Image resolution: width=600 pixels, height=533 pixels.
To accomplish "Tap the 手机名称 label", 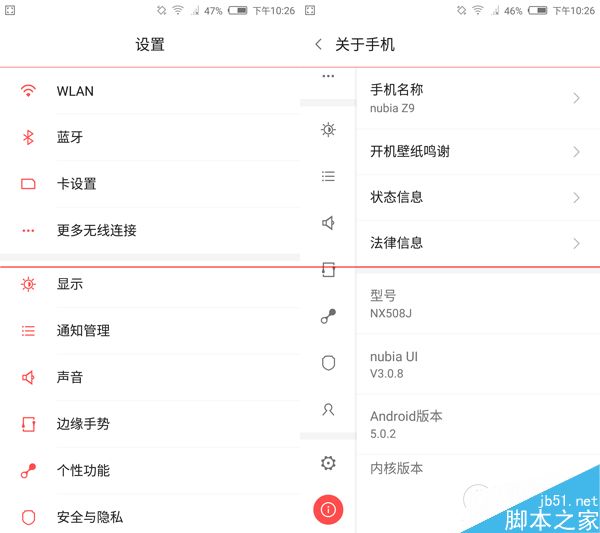I will (396, 90).
